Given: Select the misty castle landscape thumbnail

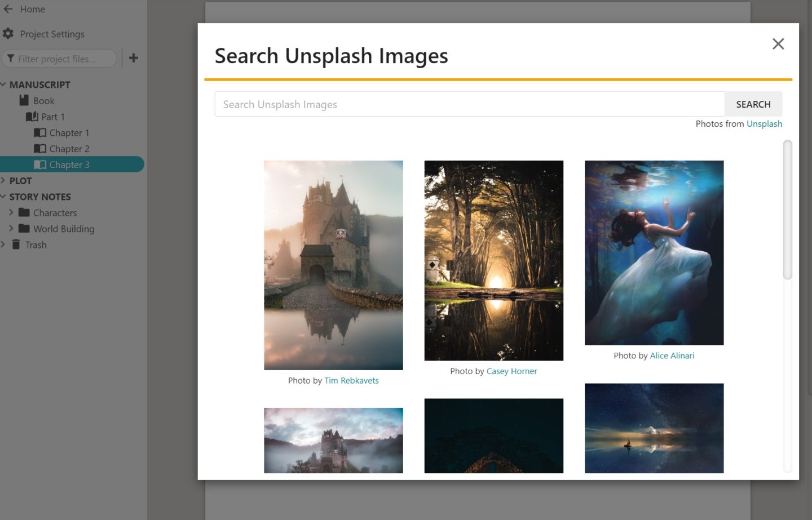Looking at the screenshot, I should point(333,441).
